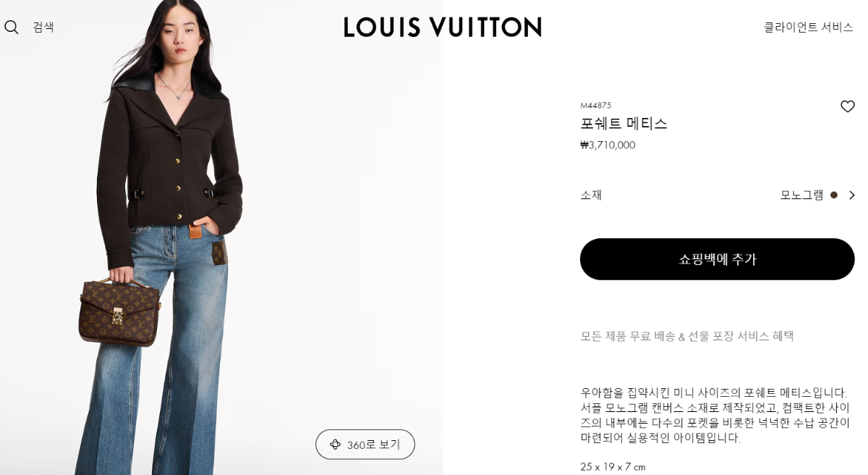Image resolution: width=868 pixels, height=475 pixels.
Task: Click the Louis Vuitton logo
Action: (443, 28)
